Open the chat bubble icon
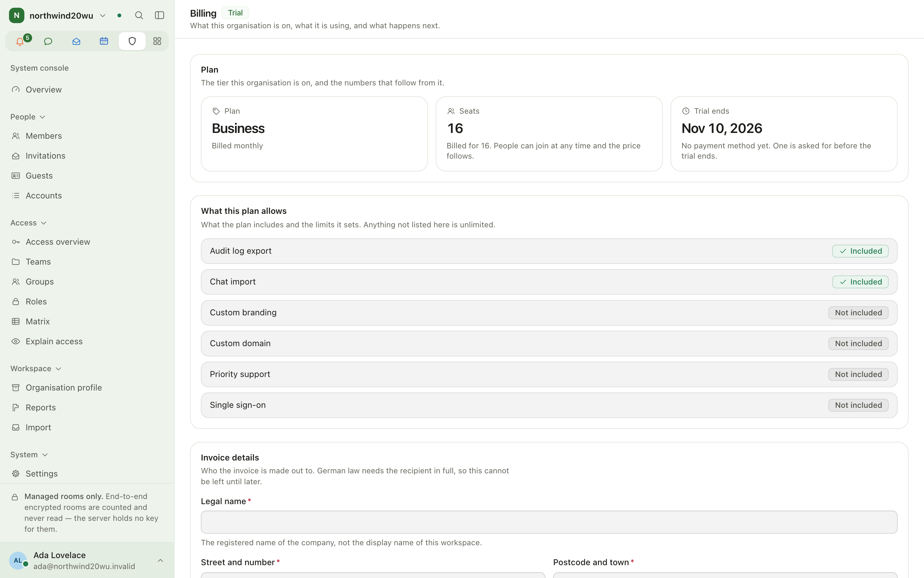Viewport: 924px width, 578px height. click(48, 41)
